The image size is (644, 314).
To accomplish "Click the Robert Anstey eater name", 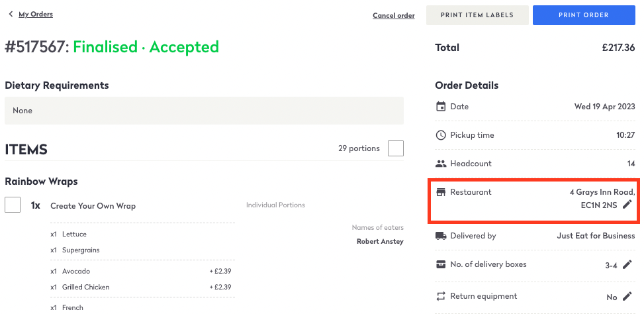I will point(380,242).
